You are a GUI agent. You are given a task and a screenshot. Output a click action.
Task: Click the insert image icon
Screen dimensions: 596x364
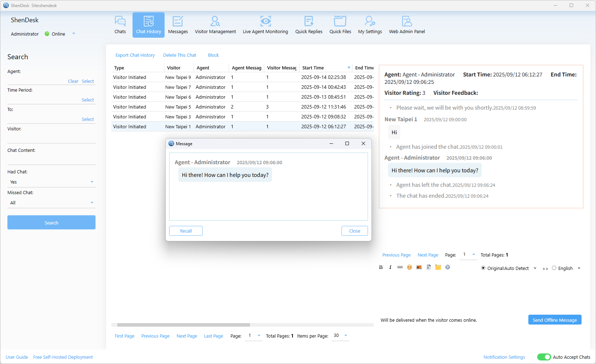pyautogui.click(x=419, y=267)
